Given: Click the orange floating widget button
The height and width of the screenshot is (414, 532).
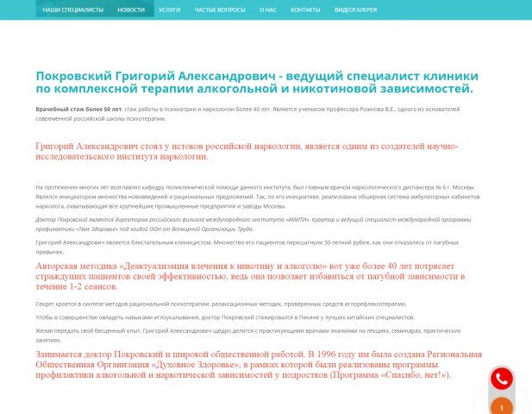Looking at the screenshot, I should coord(502,406).
